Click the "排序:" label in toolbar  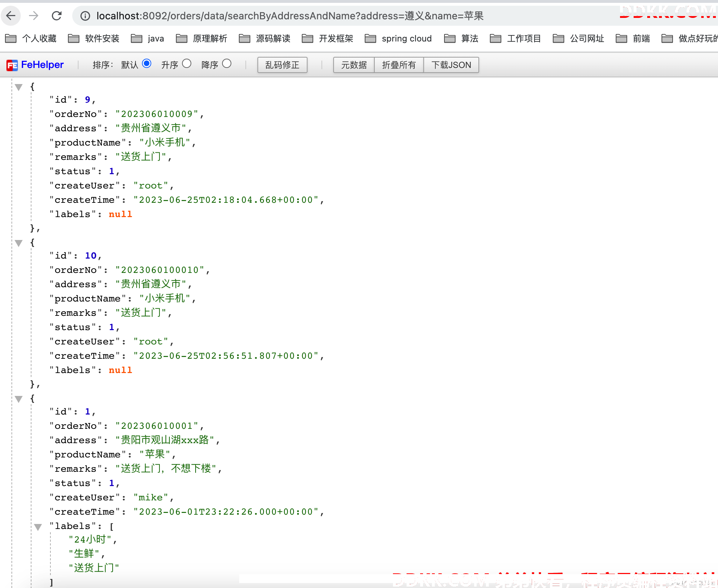tap(103, 65)
